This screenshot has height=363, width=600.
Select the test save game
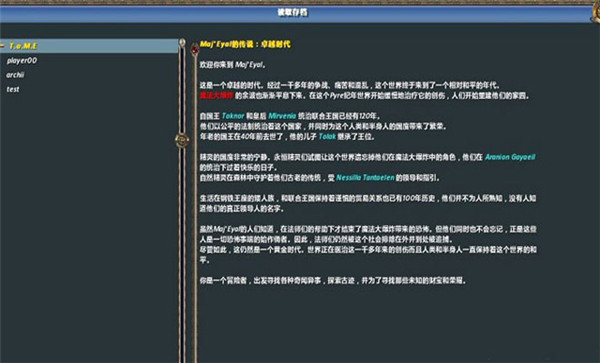pyautogui.click(x=13, y=89)
